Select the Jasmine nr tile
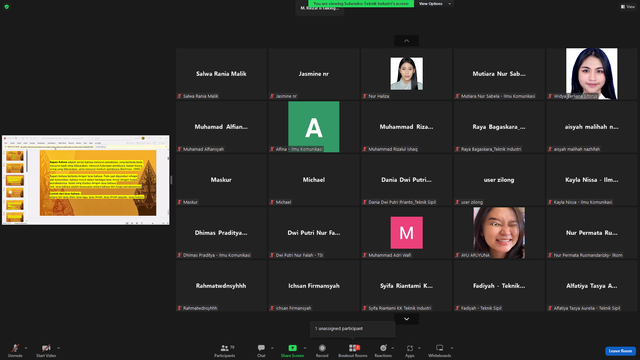Image resolution: width=640 pixels, height=360 pixels. (314, 73)
